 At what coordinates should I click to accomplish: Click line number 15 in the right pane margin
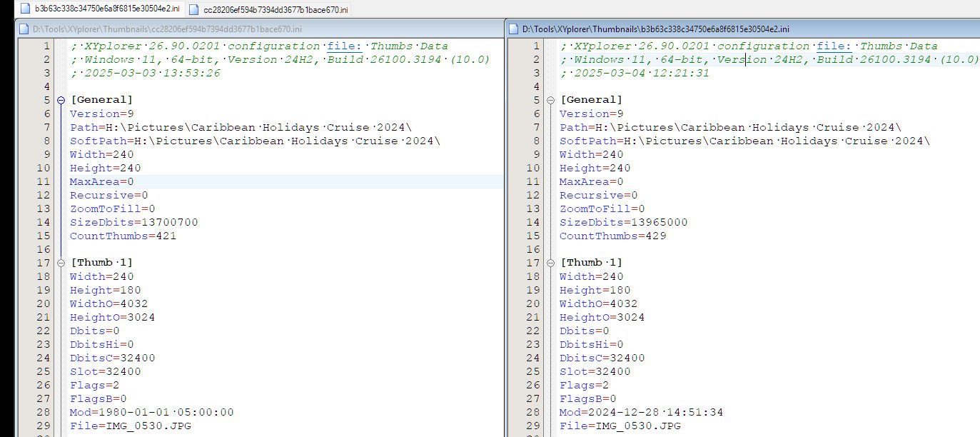pos(533,236)
